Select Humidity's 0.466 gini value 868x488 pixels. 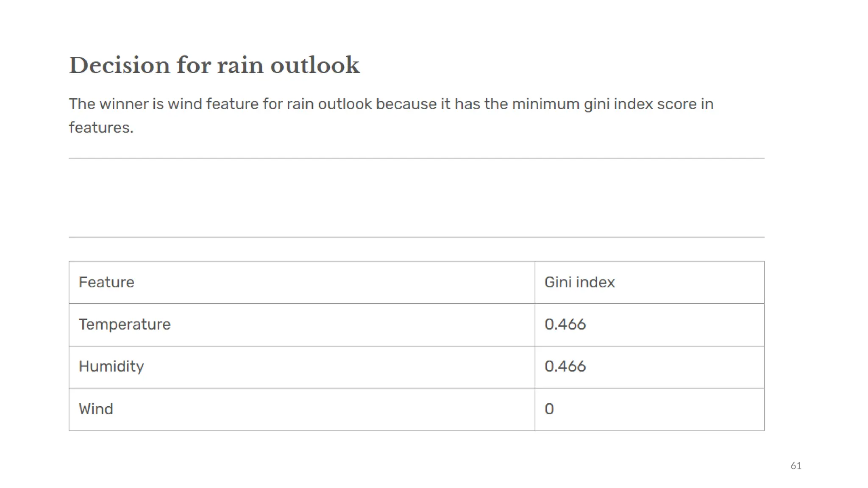point(565,366)
